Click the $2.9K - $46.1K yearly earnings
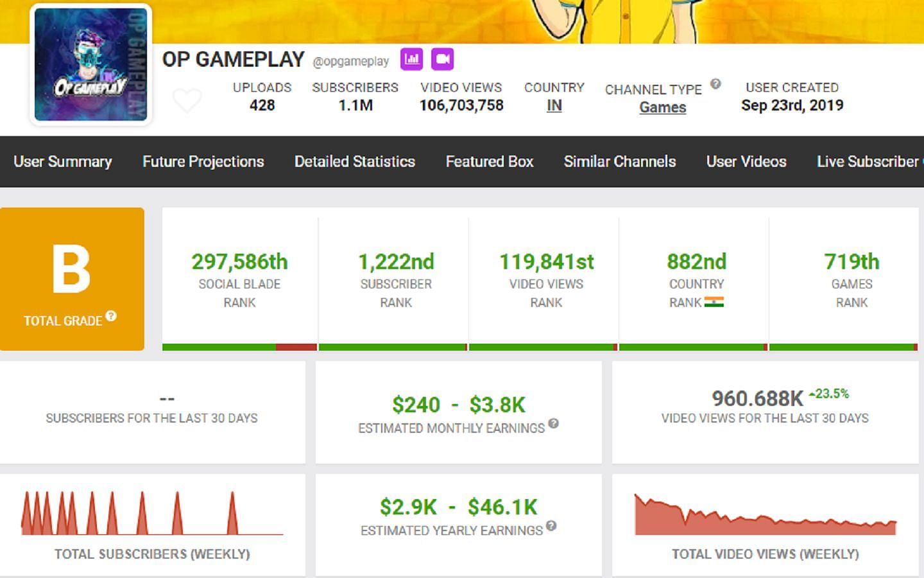Image resolution: width=924 pixels, height=578 pixels. [458, 507]
